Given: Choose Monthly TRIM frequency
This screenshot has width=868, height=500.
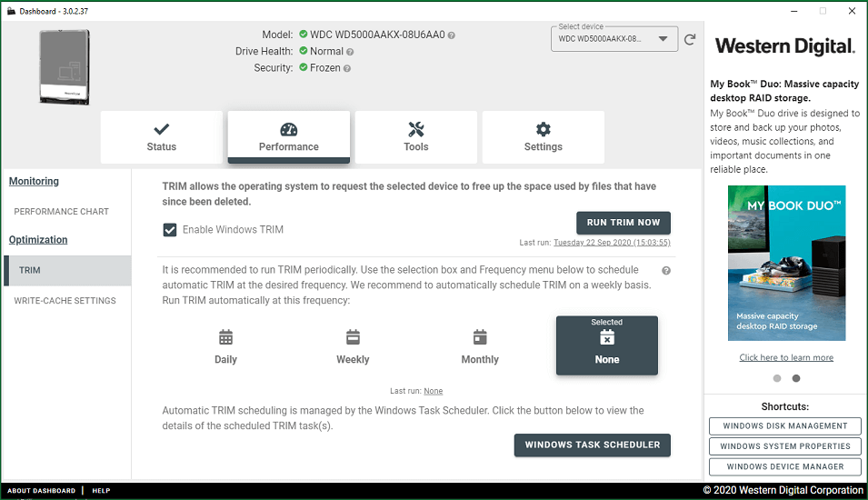Looking at the screenshot, I should [x=480, y=346].
